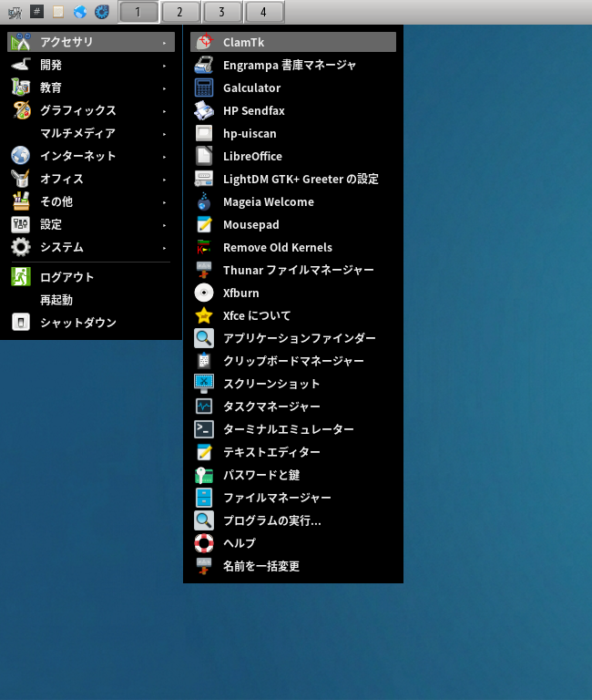
Task: Expand the マルチメディア submenu arrow
Action: coord(164,134)
